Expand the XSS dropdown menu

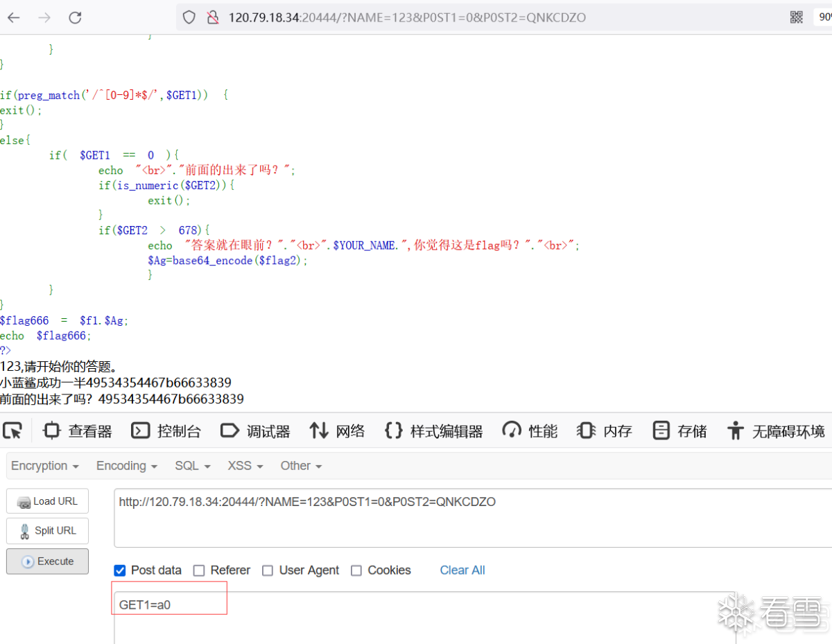pos(245,466)
